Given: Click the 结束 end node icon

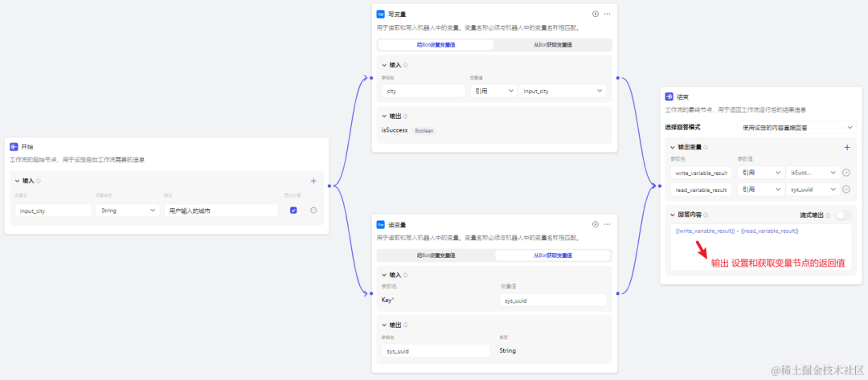Looking at the screenshot, I should click(669, 96).
